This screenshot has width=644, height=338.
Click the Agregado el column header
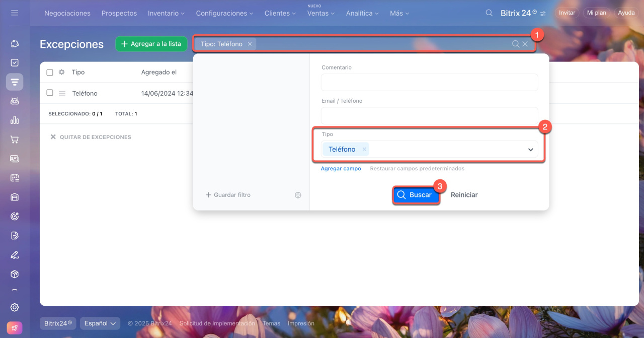coord(159,72)
